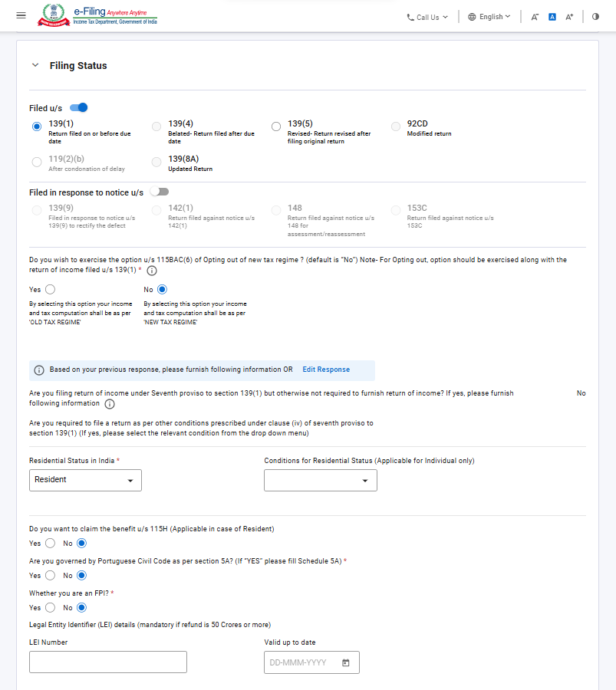
Task: Reset to default font size icon
Action: [x=552, y=17]
